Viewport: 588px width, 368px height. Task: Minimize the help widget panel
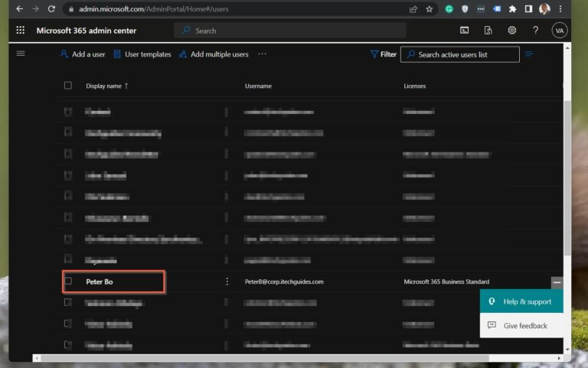coord(557,282)
